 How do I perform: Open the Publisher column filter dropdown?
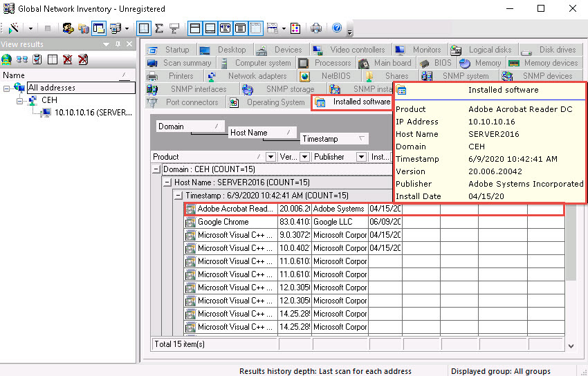[x=361, y=157]
